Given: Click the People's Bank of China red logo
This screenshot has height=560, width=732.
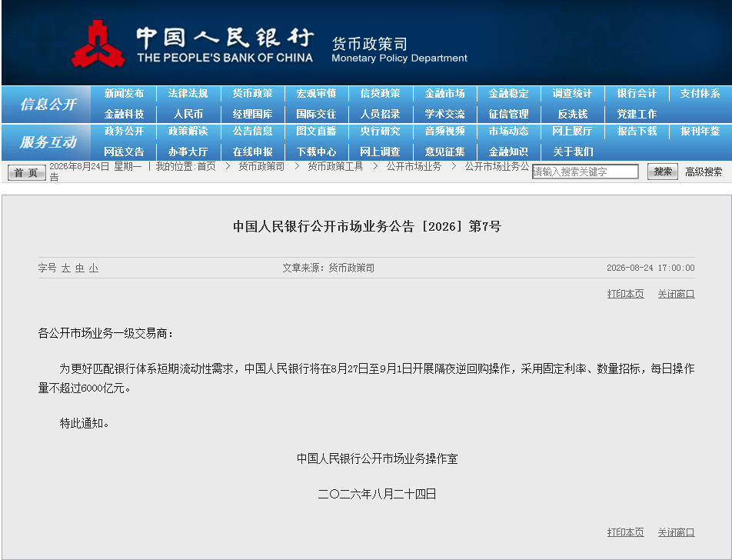Looking at the screenshot, I should [x=98, y=45].
